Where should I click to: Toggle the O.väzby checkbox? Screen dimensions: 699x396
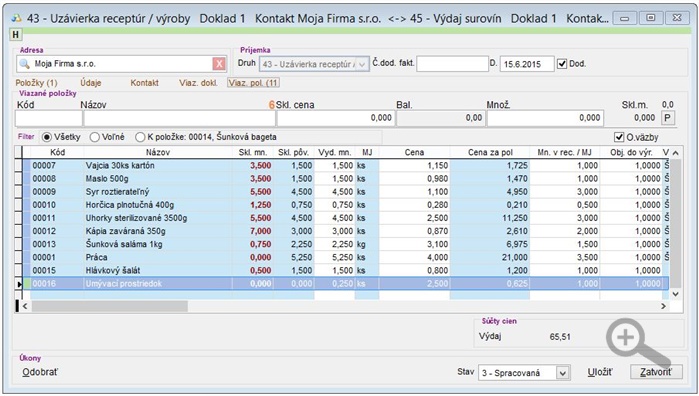[619, 137]
